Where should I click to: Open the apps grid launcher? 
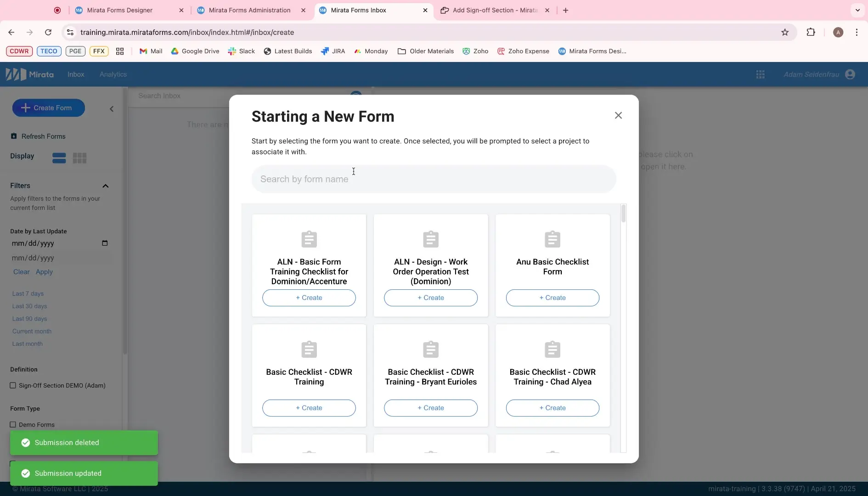[761, 74]
